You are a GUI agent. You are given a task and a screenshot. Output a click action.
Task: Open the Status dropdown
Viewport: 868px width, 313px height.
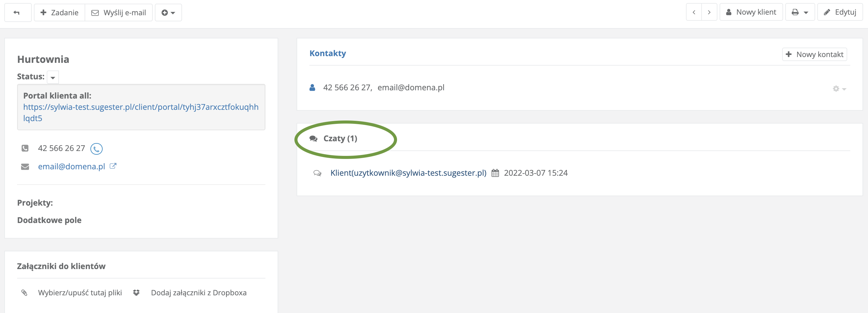(x=53, y=77)
